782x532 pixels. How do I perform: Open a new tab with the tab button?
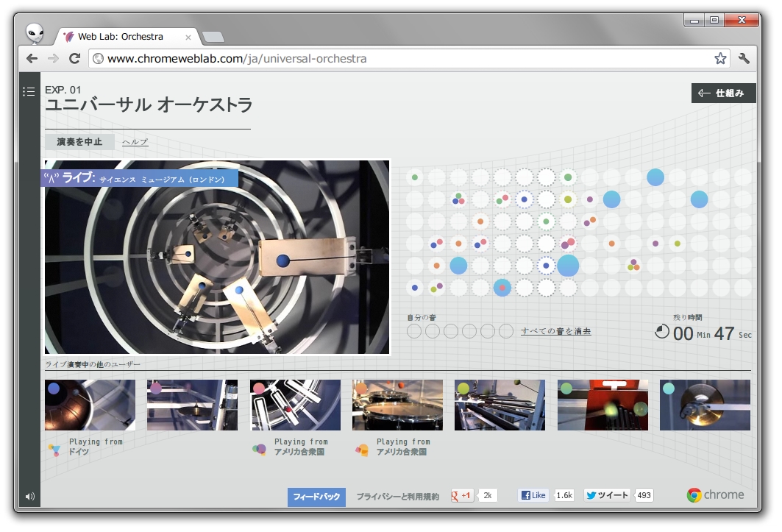(x=213, y=37)
